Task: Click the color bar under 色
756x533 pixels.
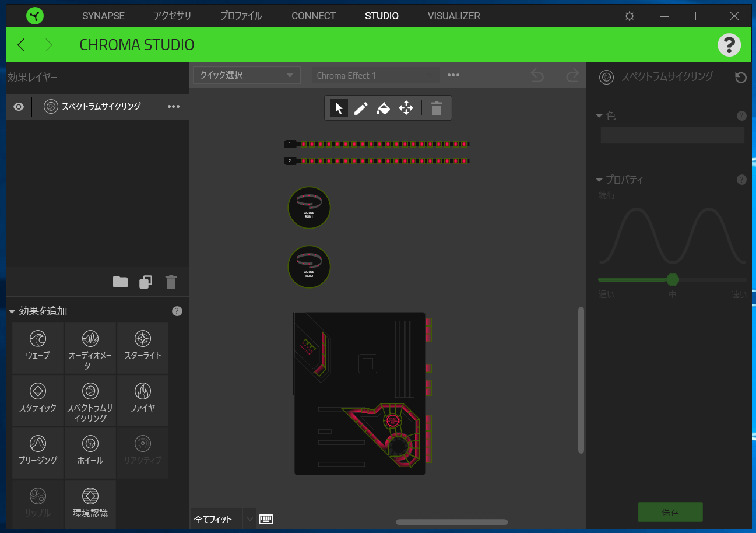Action: click(672, 135)
